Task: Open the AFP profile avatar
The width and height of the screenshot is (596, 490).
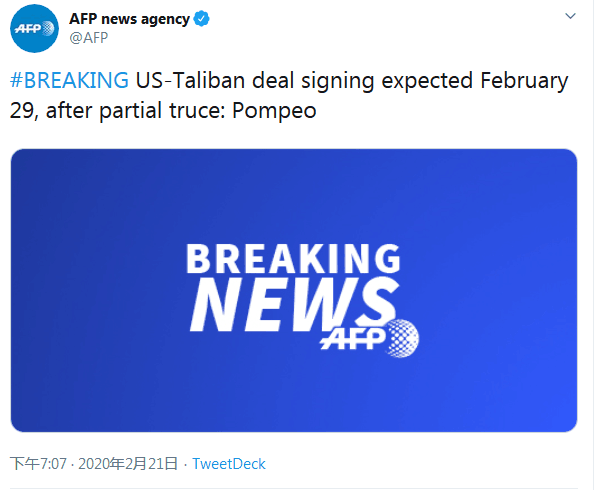Action: click(34, 29)
